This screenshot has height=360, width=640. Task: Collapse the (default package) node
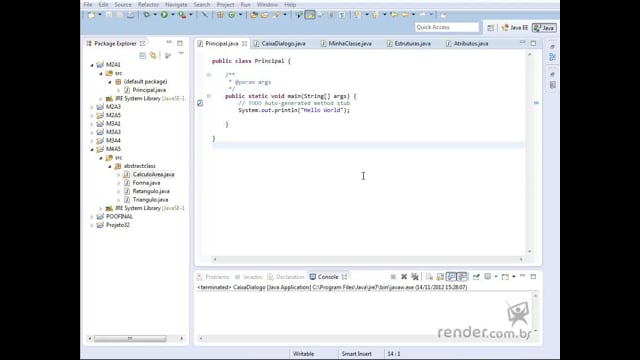pyautogui.click(x=110, y=82)
